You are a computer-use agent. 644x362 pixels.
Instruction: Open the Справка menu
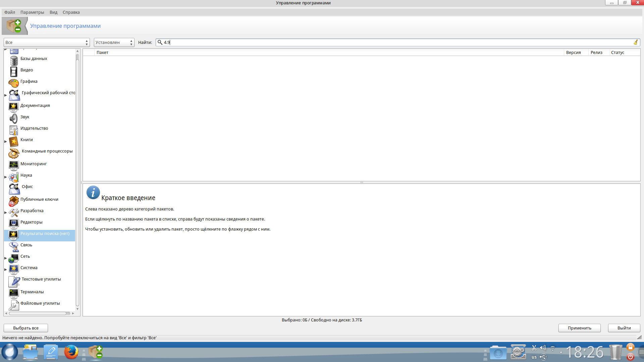pyautogui.click(x=71, y=12)
